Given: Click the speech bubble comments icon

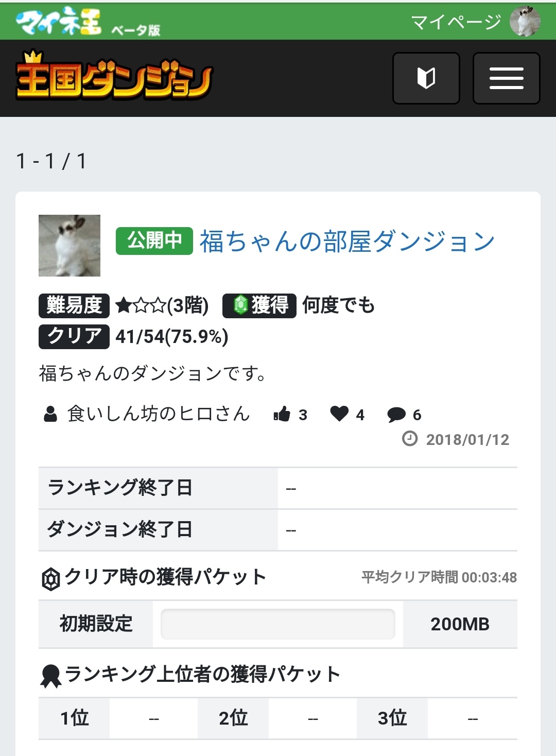Looking at the screenshot, I should (396, 415).
